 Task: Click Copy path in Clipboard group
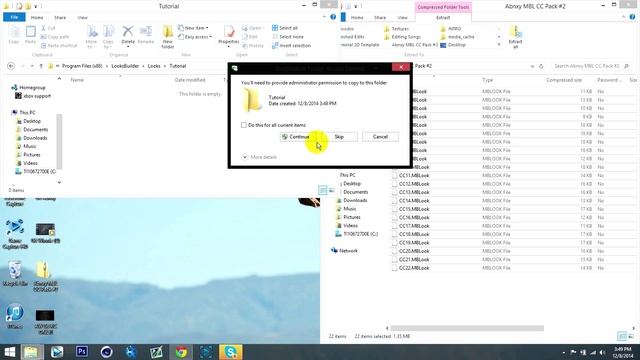[x=55, y=37]
